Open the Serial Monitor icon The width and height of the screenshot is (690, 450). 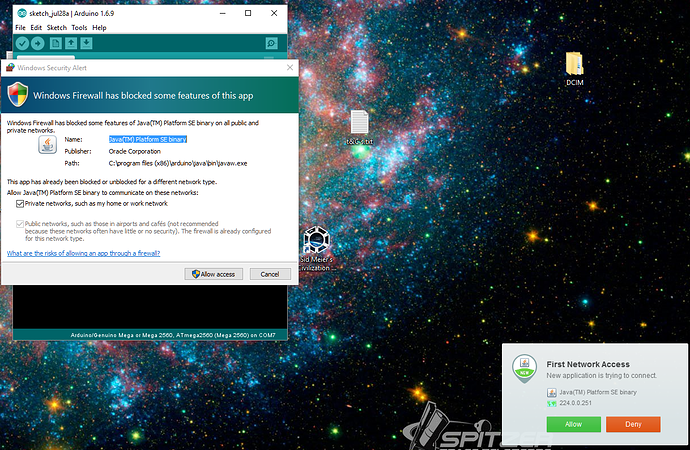coord(270,44)
